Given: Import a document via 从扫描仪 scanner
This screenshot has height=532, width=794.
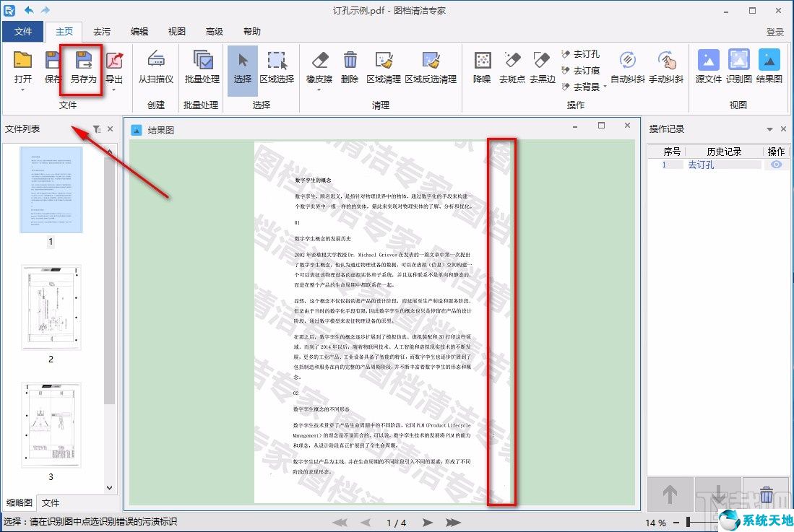Looking at the screenshot, I should pyautogui.click(x=155, y=69).
